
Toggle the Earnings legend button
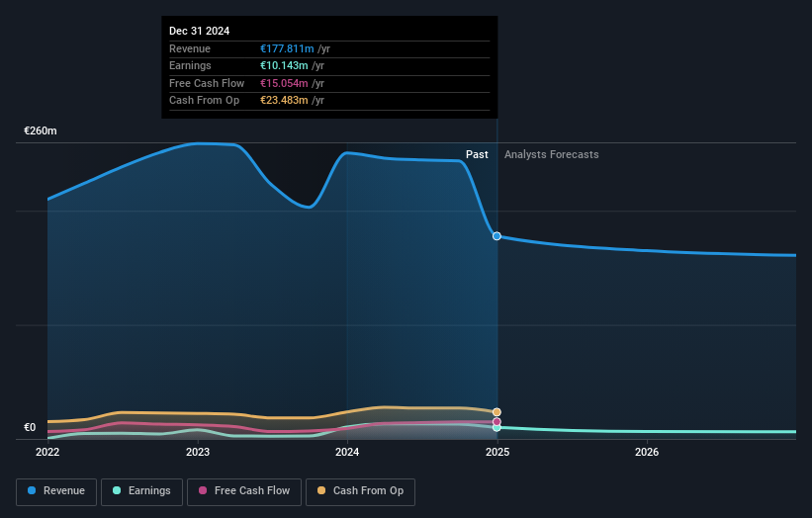tap(141, 491)
